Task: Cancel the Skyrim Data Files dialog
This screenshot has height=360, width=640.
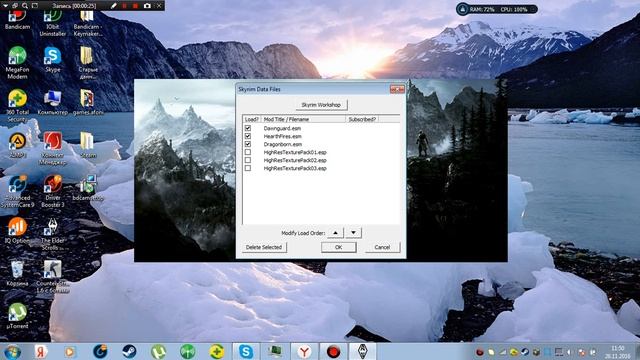Action: point(382,247)
